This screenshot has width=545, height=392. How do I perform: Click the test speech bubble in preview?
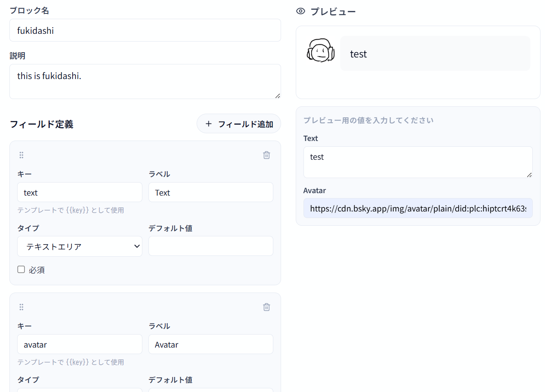click(x=435, y=54)
